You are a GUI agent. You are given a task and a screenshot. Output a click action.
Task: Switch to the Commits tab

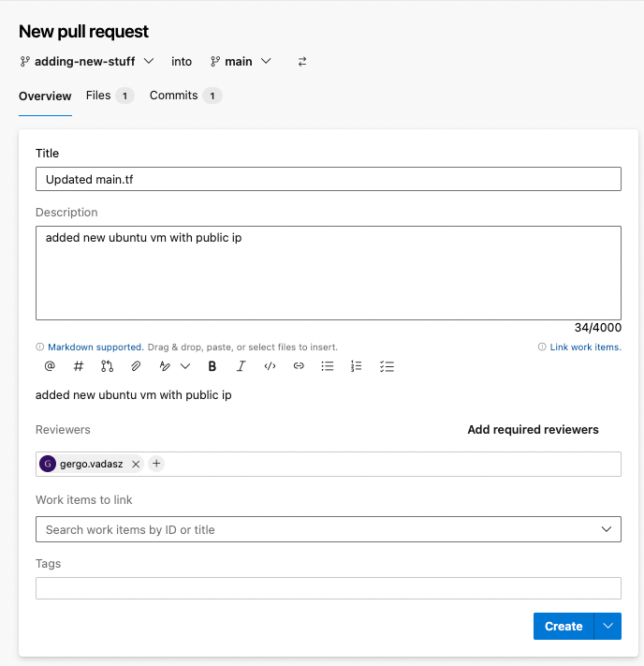coord(184,96)
